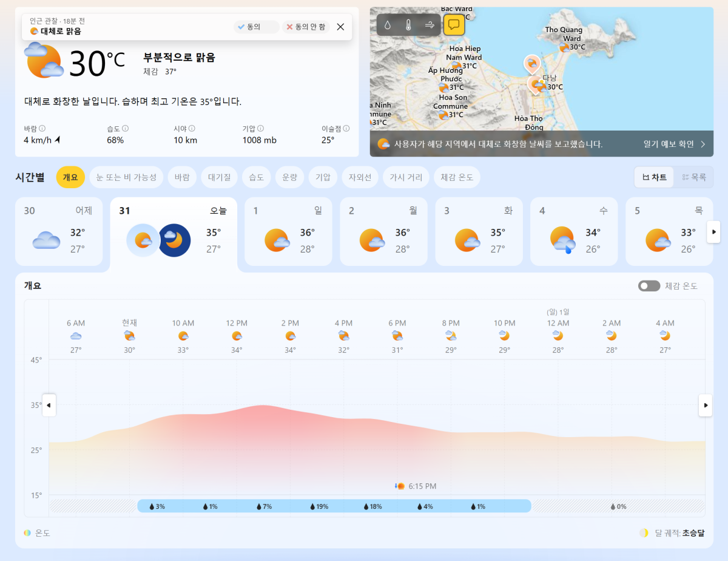Click the nighttime moon icon in today's card
Viewport: 728px width, 561px height.
[174, 240]
